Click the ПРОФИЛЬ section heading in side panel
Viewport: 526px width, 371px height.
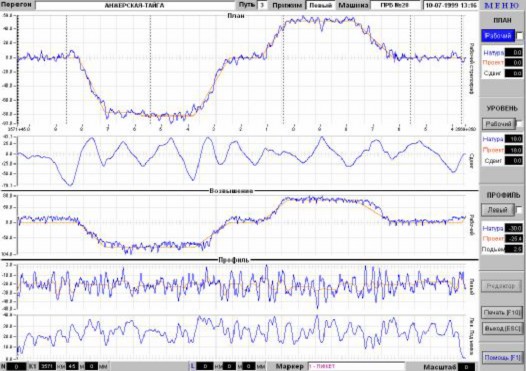point(503,195)
